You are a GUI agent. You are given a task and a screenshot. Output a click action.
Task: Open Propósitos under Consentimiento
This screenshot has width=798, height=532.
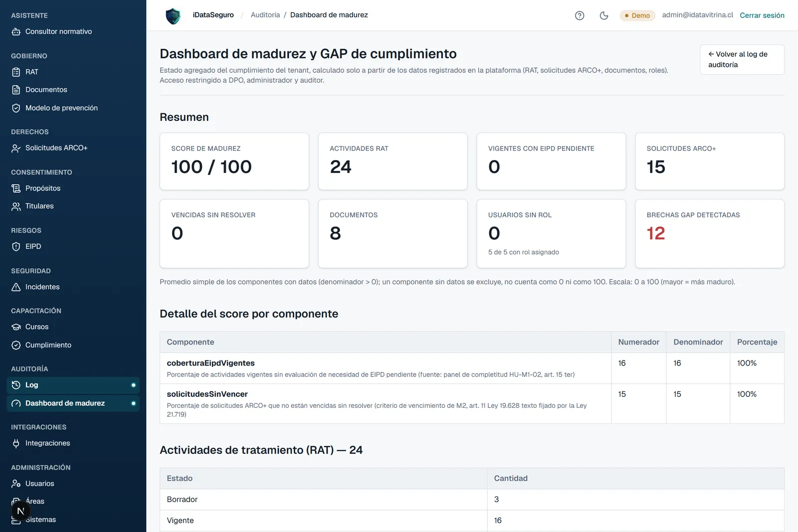(x=73, y=188)
